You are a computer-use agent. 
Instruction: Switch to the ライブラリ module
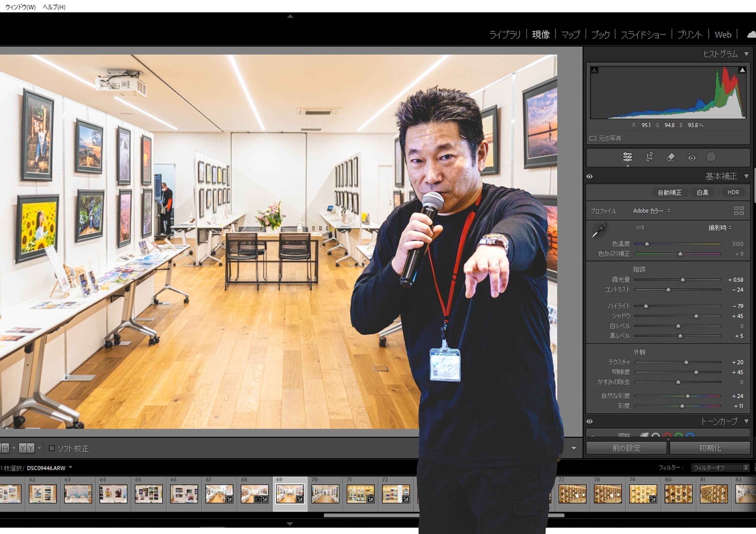[x=505, y=35]
